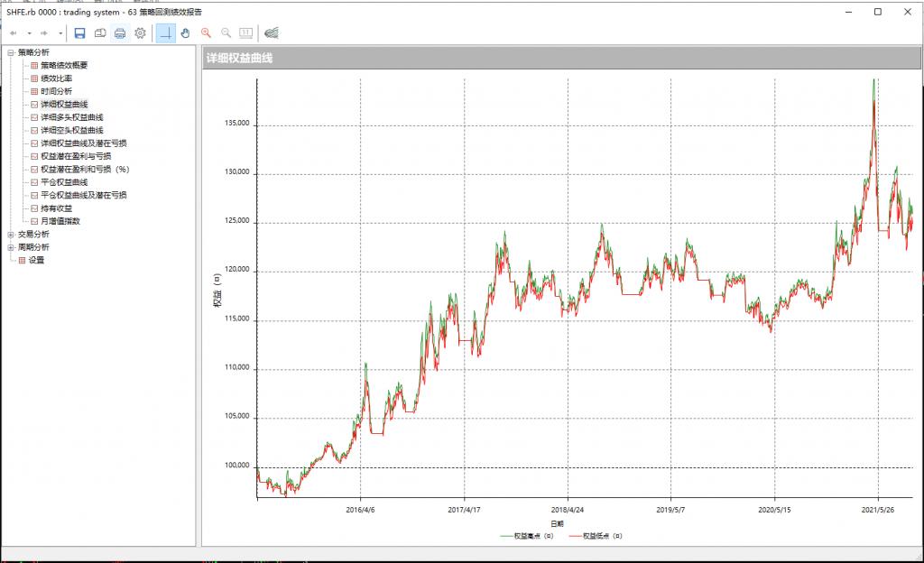Viewport: 924px width, 563px height.
Task: Click the 周期分析 tree label
Action: click(x=33, y=247)
